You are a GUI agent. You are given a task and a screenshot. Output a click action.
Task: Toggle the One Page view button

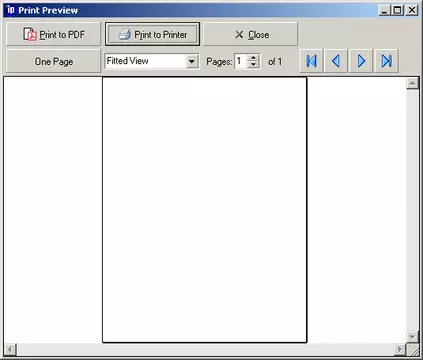tap(53, 61)
